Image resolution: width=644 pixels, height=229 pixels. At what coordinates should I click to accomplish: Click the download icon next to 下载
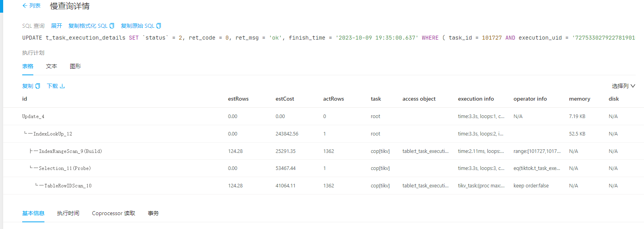pos(62,86)
